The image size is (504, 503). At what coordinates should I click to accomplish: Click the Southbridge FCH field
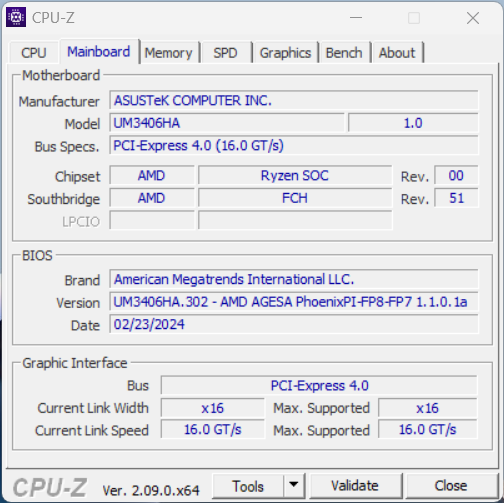(295, 198)
